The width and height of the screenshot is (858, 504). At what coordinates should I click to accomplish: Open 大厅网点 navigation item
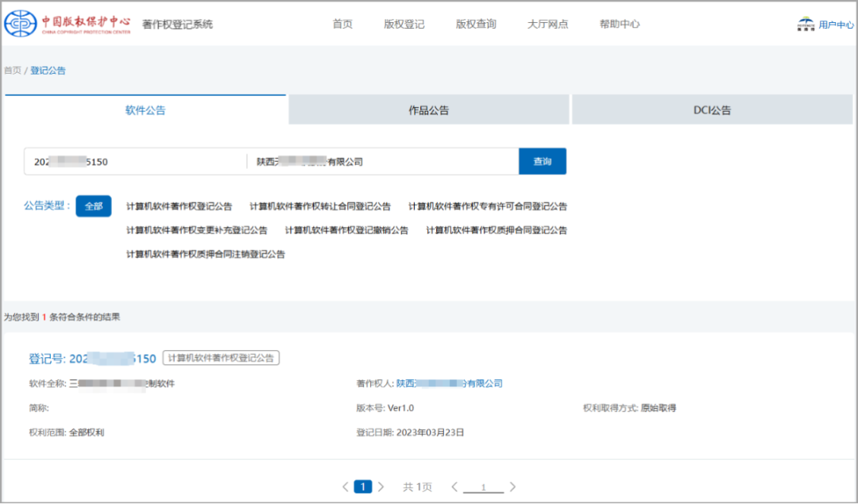547,24
